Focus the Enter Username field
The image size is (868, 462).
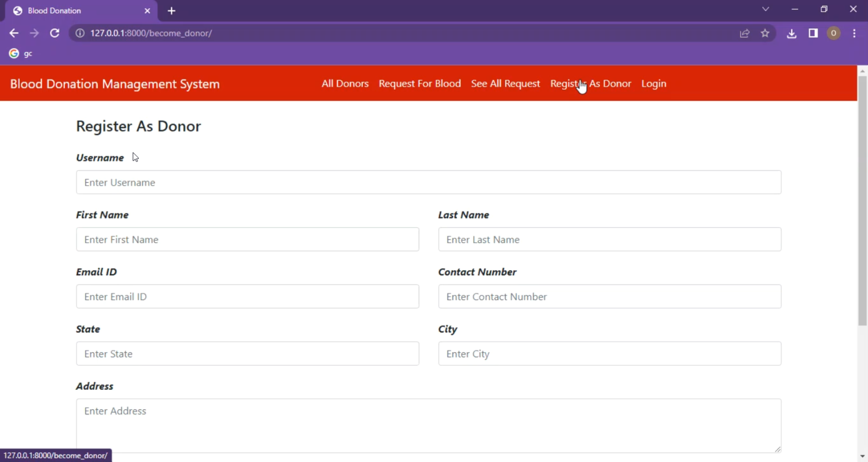[x=428, y=182]
